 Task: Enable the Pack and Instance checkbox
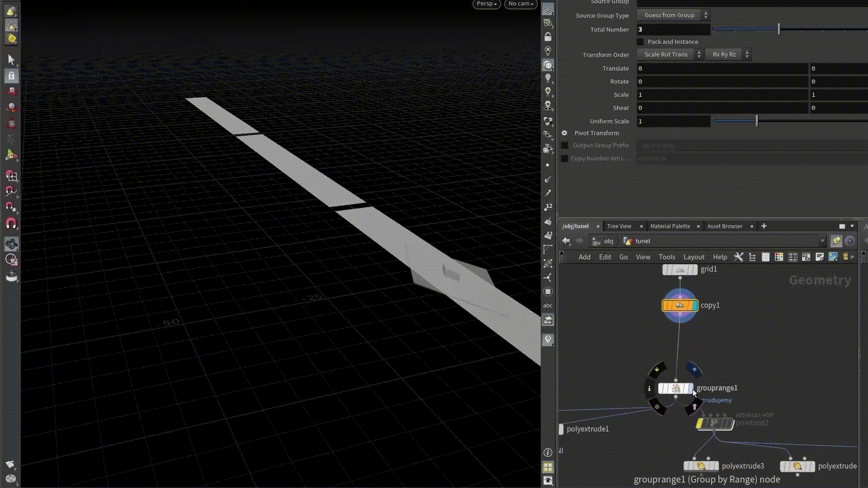[x=640, y=42]
